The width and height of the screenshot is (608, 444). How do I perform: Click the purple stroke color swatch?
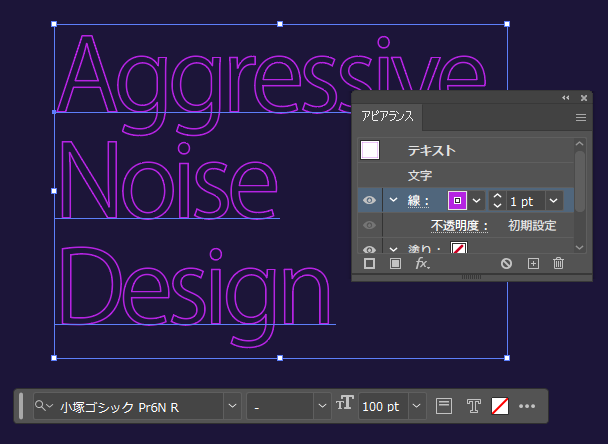point(458,201)
